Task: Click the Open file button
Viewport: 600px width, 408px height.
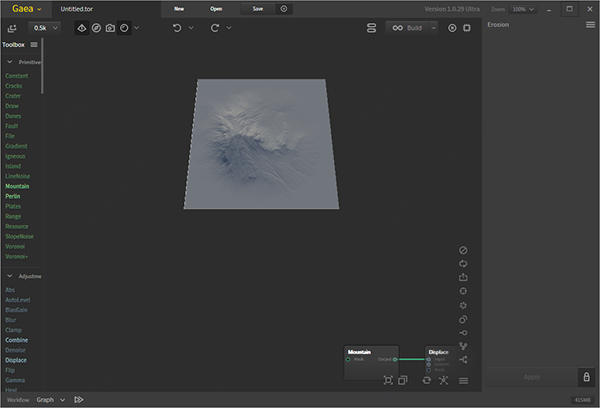Action: (x=216, y=9)
